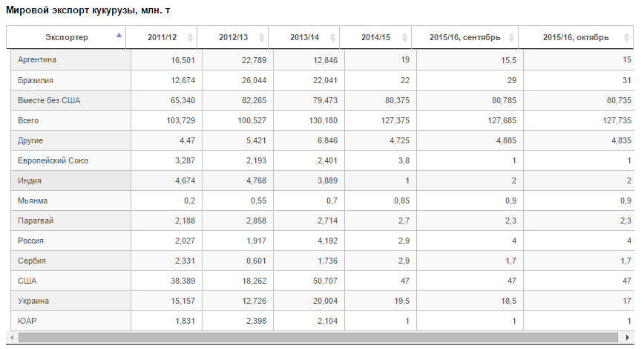Viewport: 644px width, 349px height.
Task: Click sort arrows icon in 2012/13 column
Action: [x=261, y=37]
